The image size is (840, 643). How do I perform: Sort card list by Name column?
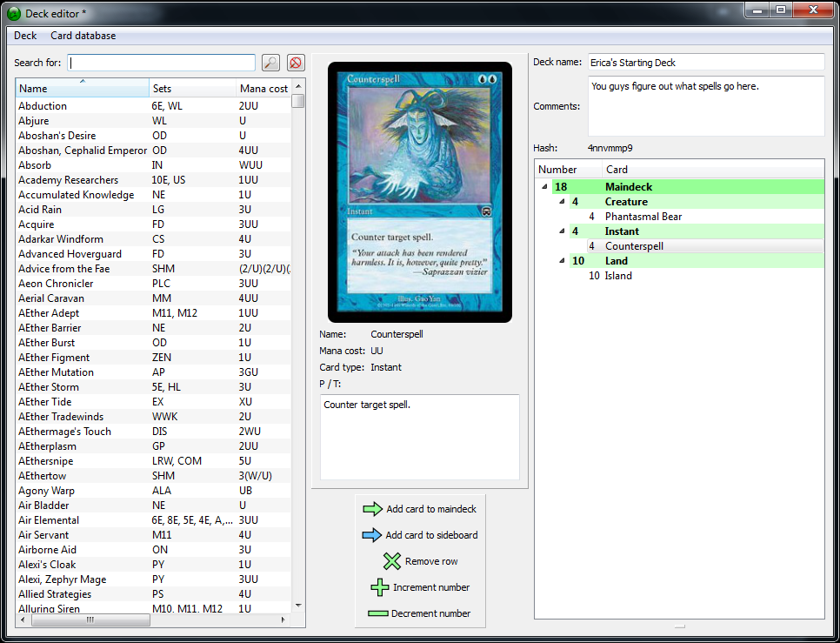click(82, 89)
